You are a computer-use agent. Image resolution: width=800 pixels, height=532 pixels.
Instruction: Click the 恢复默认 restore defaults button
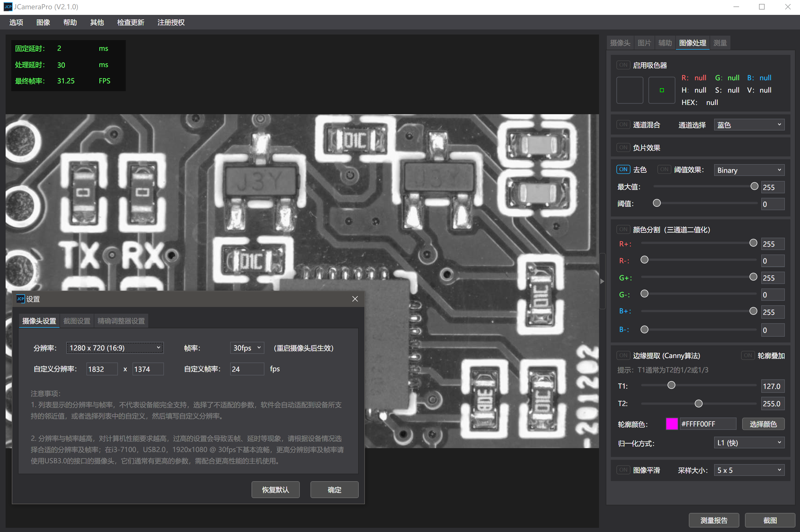(x=275, y=490)
